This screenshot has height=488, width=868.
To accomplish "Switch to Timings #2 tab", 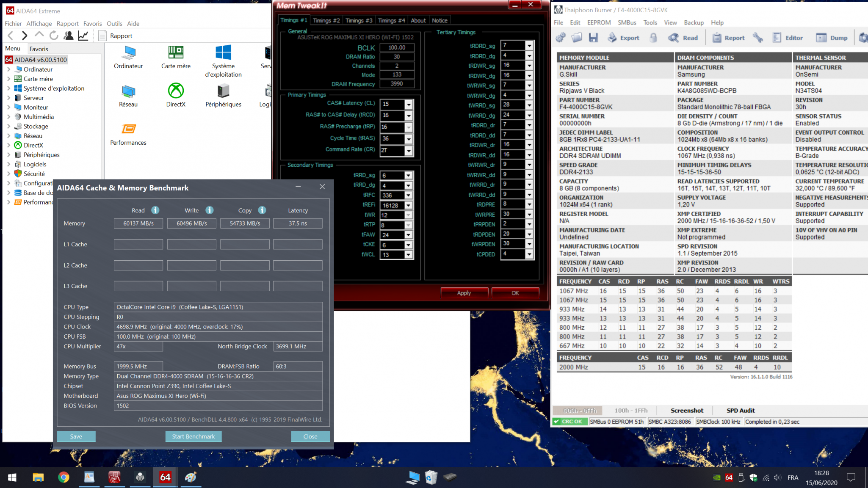I will pos(326,20).
